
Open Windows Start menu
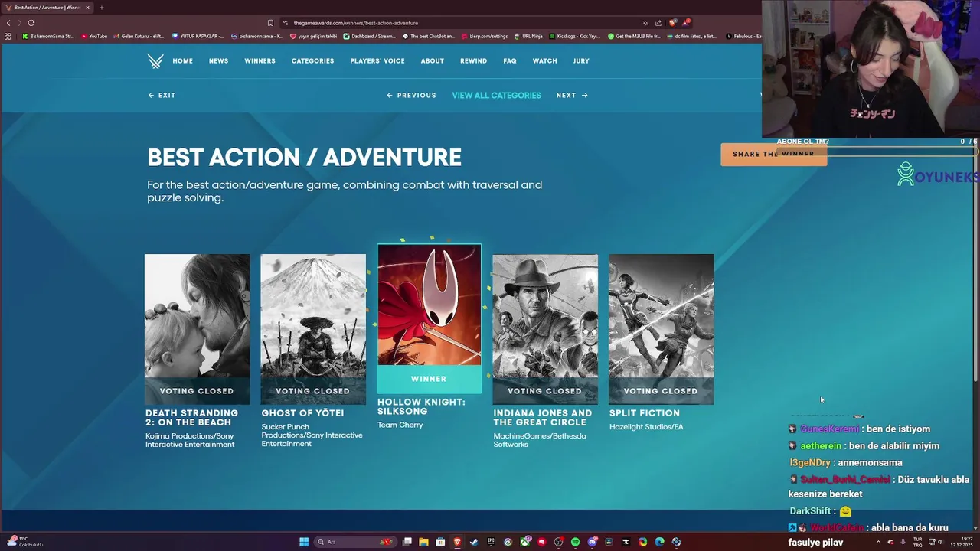pos(304,542)
